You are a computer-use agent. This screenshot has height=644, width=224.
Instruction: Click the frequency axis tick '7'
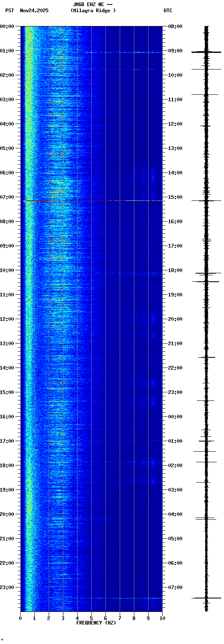point(120,618)
